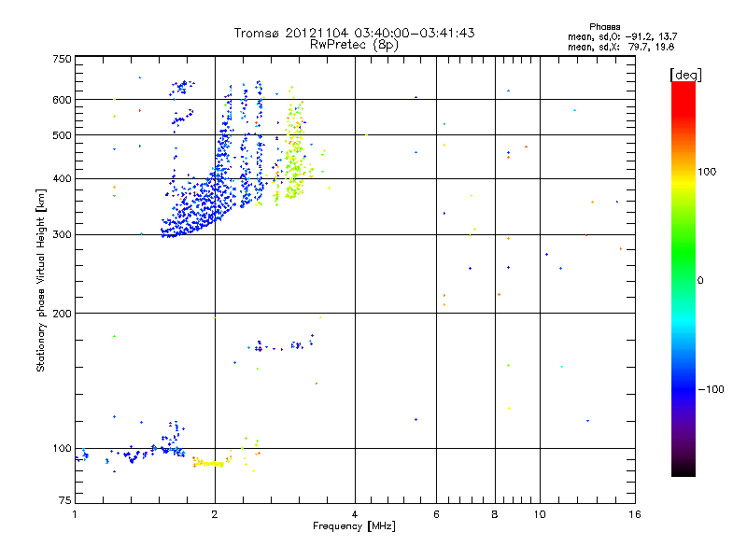Viewport: 747px width, 560px height.
Task: Click the yellow E-layer trace just below 100 km
Action: tap(209, 463)
